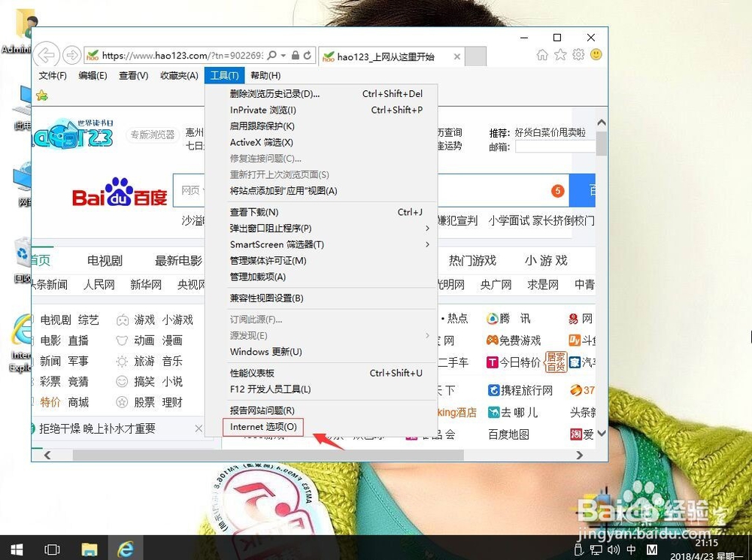Click the add-to-favorites-bar star icon
Screen dimensions: 752x560
click(x=42, y=95)
